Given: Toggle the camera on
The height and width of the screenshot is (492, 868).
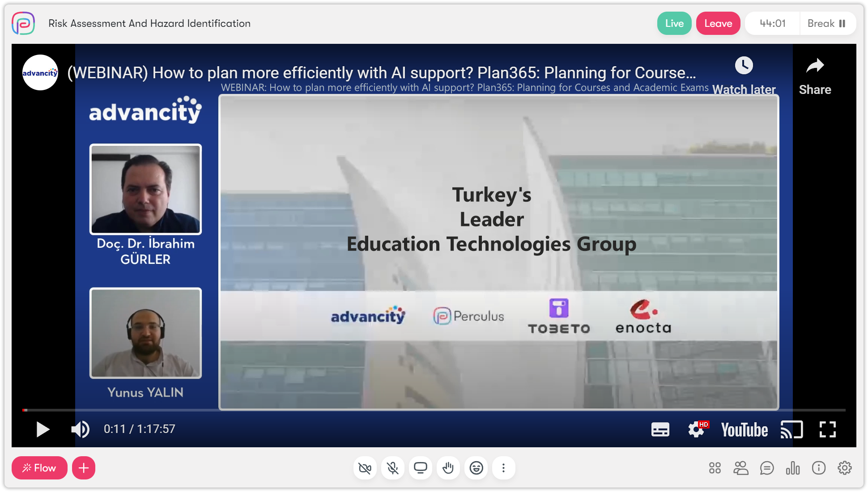Looking at the screenshot, I should click(x=365, y=468).
